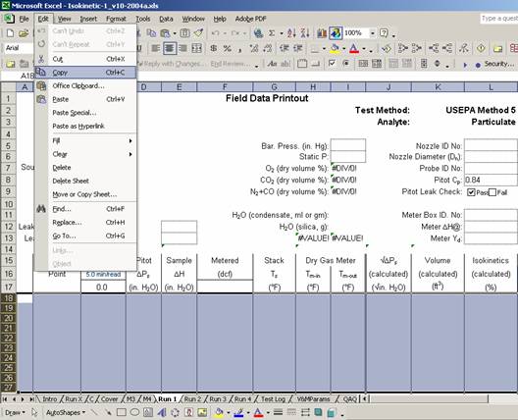518x420 pixels.
Task: Click the Drawing toolbar toggle icon
Action: pyautogui.click(x=336, y=33)
